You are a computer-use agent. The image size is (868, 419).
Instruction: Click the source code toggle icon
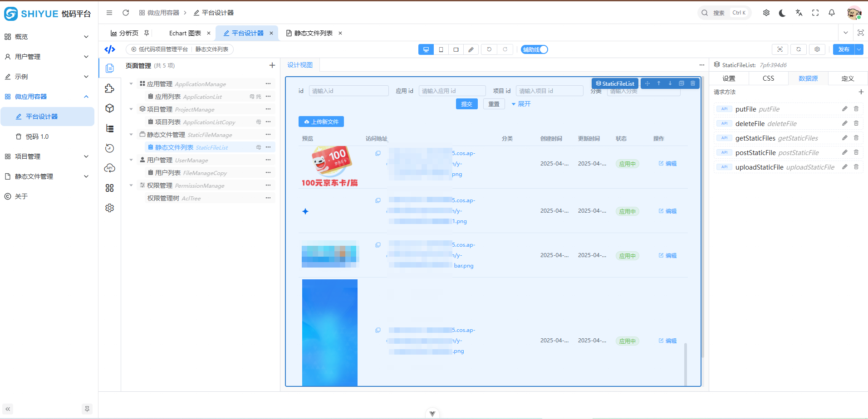[x=110, y=49]
